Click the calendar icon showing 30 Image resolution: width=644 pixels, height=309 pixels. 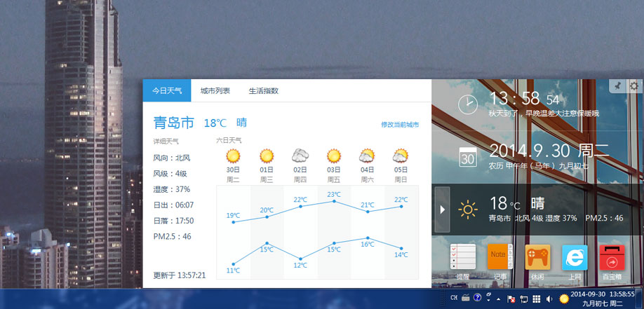coord(467,156)
